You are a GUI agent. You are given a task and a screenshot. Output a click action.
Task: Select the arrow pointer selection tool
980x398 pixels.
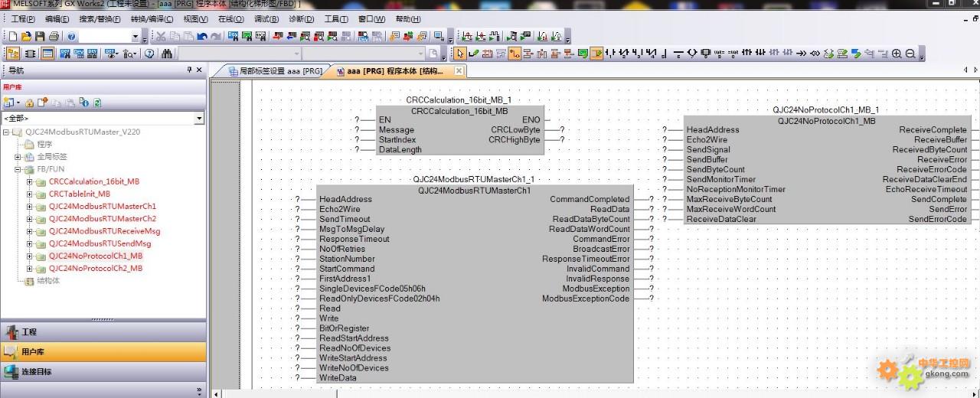(460, 54)
